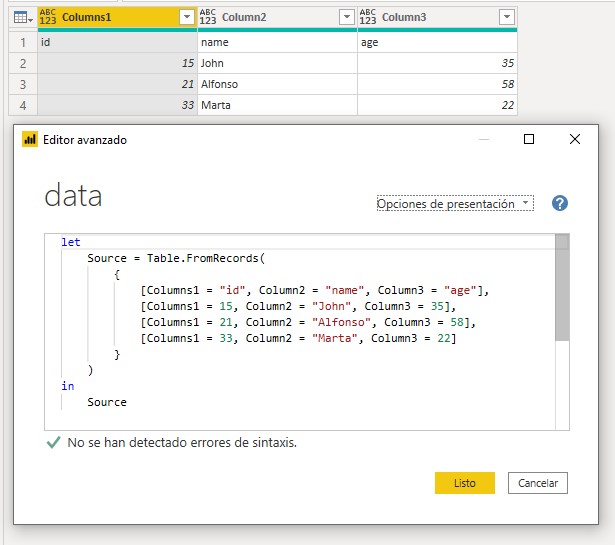The width and height of the screenshot is (615, 545).
Task: Select row number 3 in the grid
Action: coord(23,84)
